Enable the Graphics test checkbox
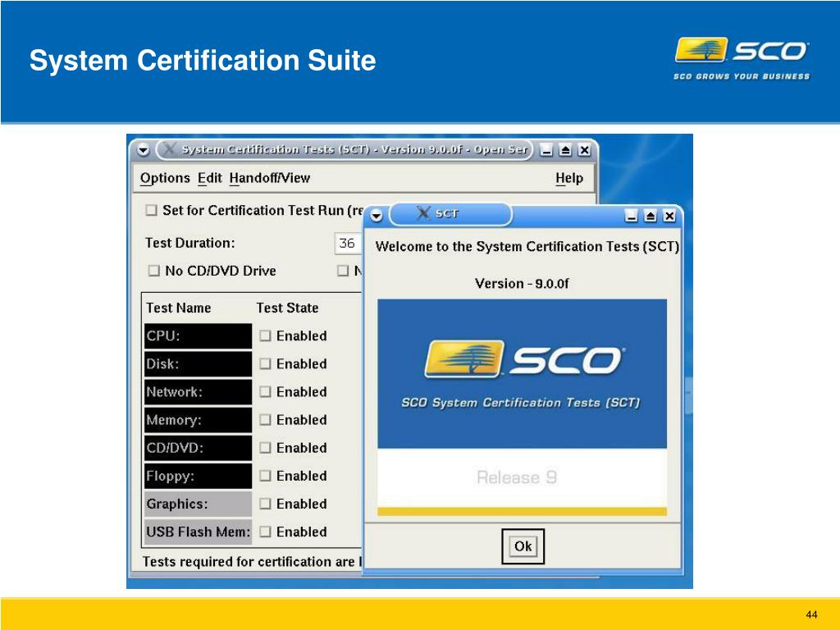Image resolution: width=840 pixels, height=630 pixels. tap(265, 504)
